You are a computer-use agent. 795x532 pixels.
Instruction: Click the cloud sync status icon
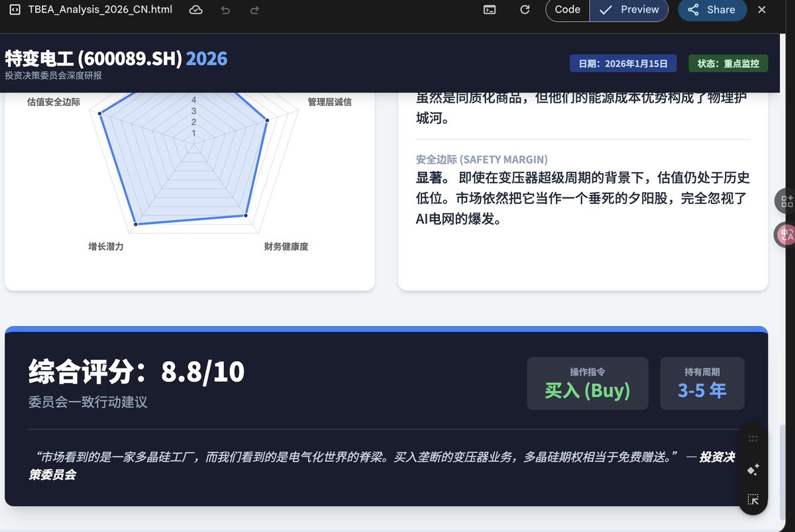pos(195,10)
